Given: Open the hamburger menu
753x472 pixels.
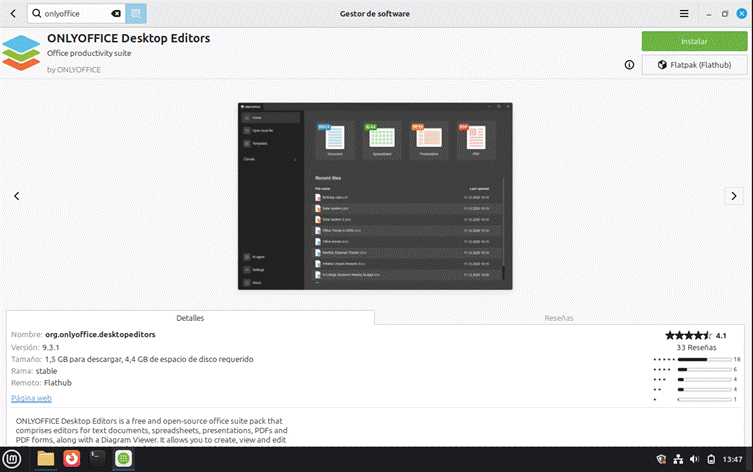Looking at the screenshot, I should 684,13.
